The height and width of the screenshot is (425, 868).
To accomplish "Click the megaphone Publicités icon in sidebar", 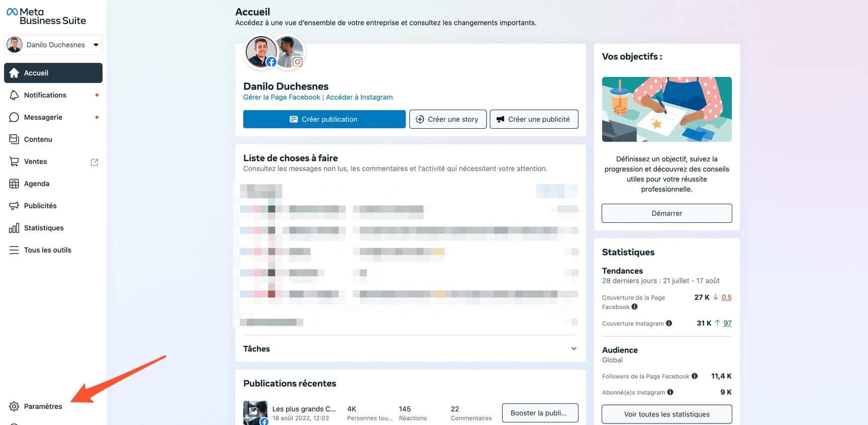I will [x=14, y=206].
